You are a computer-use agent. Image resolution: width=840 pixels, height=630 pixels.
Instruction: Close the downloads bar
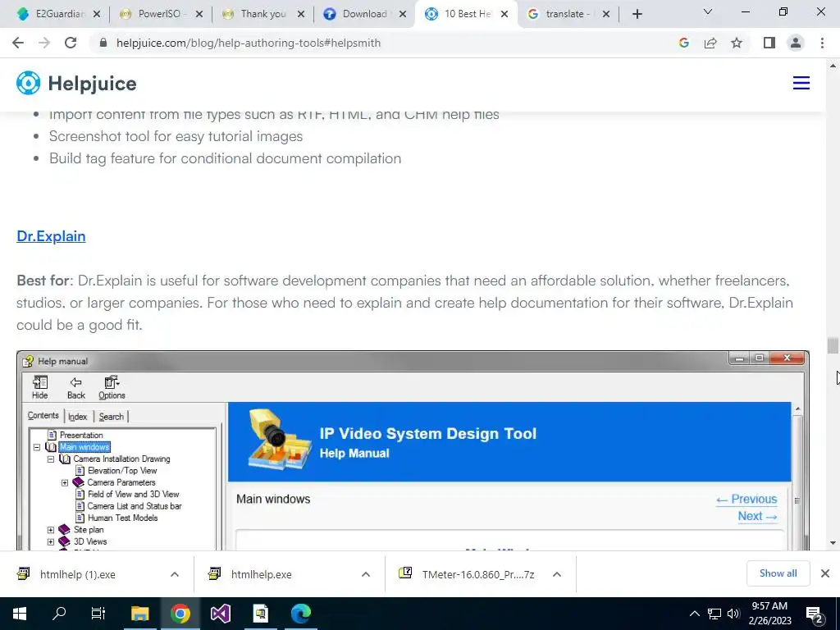coord(825,573)
